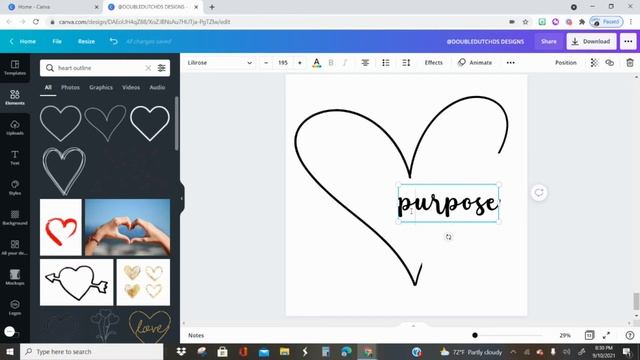Open more text options ellipsis
Image resolution: width=640 pixels, height=360 pixels.
(511, 63)
